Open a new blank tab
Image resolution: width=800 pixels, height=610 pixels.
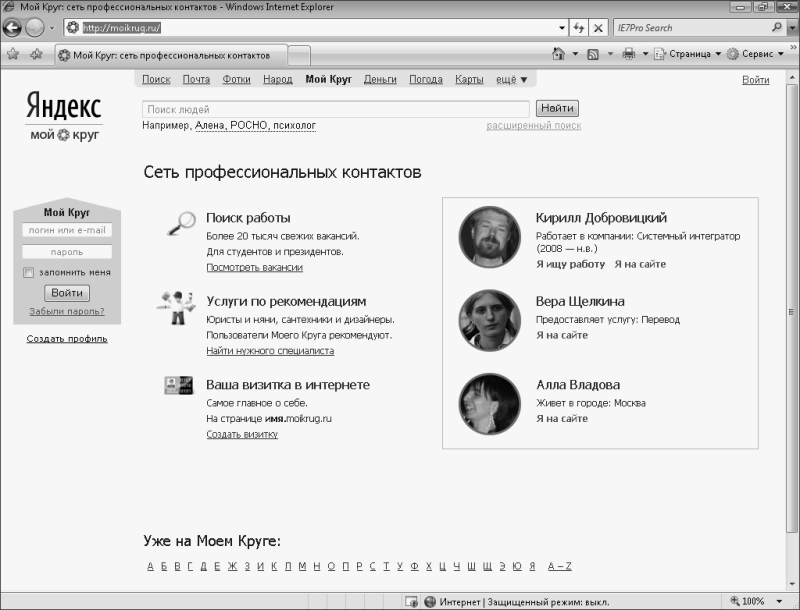[299, 55]
